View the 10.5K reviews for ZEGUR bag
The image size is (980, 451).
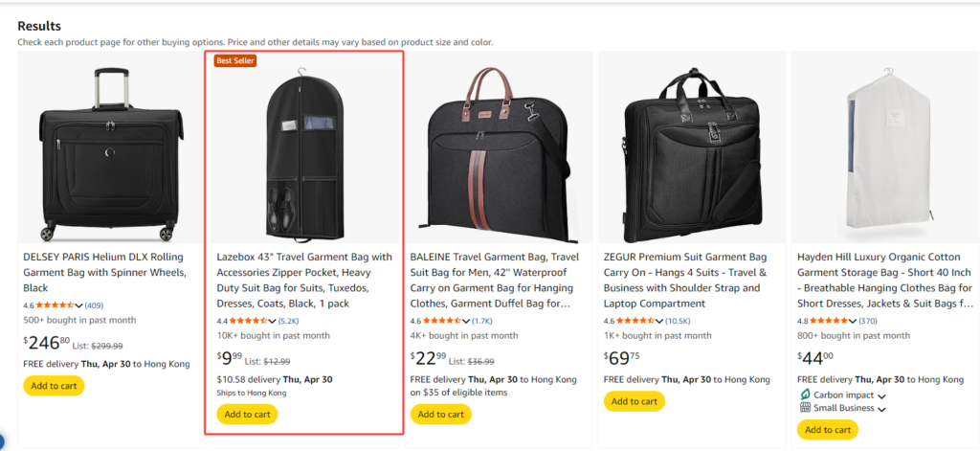[x=677, y=321]
